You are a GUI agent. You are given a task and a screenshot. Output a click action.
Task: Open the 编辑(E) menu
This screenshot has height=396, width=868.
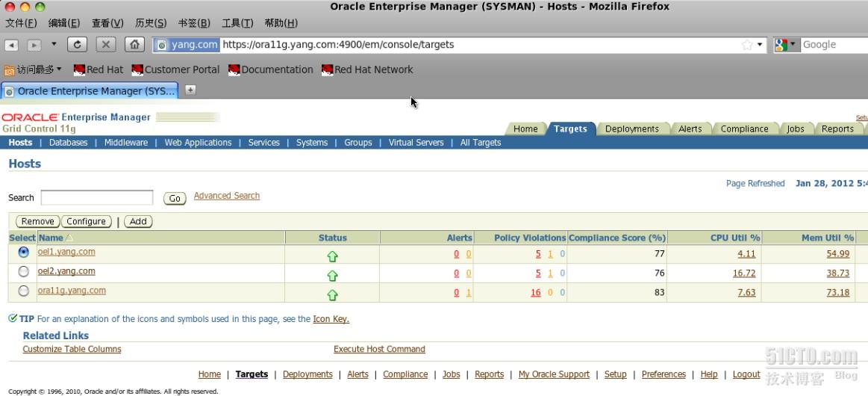pyautogui.click(x=64, y=23)
